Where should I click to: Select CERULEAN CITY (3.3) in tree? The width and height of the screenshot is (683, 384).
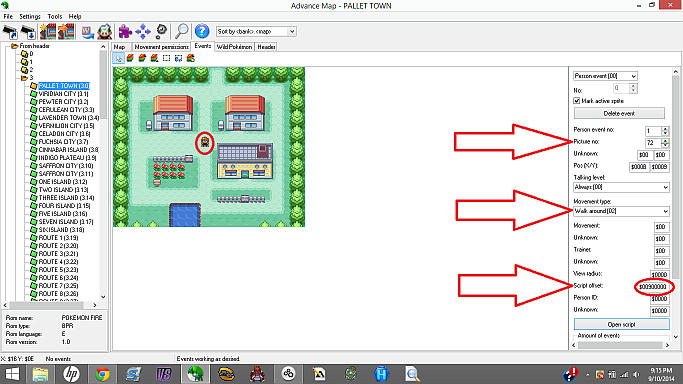pyautogui.click(x=66, y=110)
